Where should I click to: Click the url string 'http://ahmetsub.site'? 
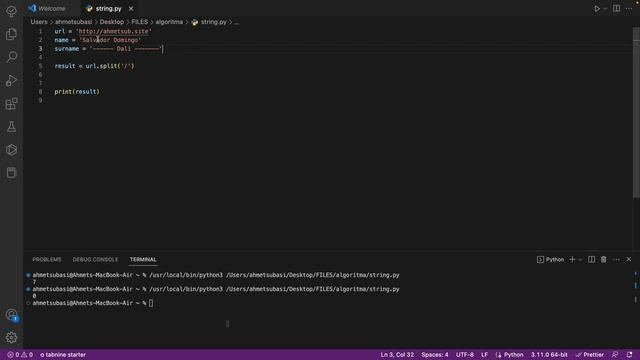(113, 31)
